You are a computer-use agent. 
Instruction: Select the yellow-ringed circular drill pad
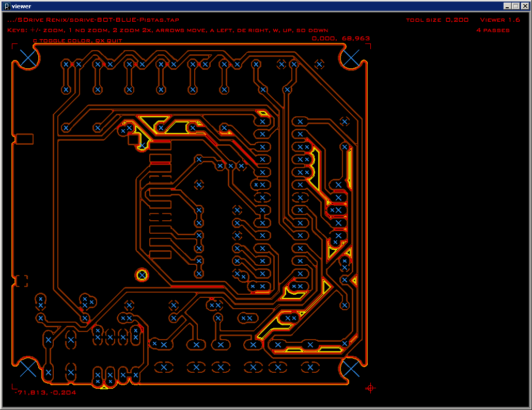point(142,275)
